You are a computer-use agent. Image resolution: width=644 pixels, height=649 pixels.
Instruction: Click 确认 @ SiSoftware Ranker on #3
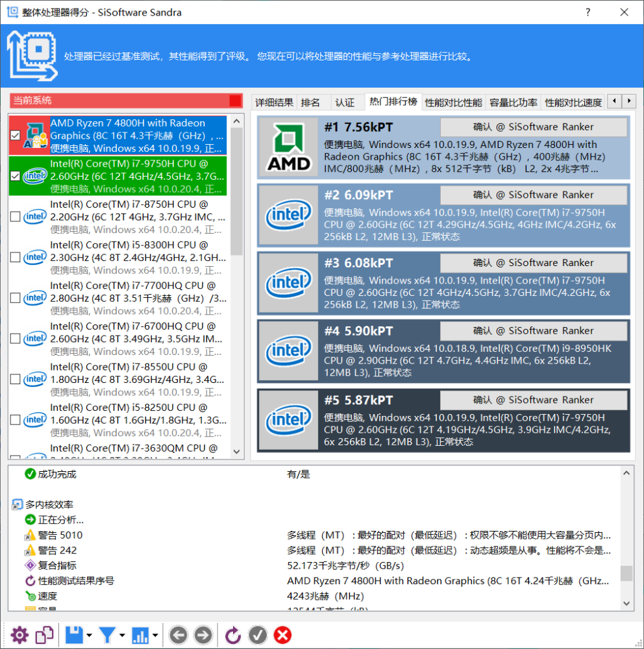click(x=534, y=263)
